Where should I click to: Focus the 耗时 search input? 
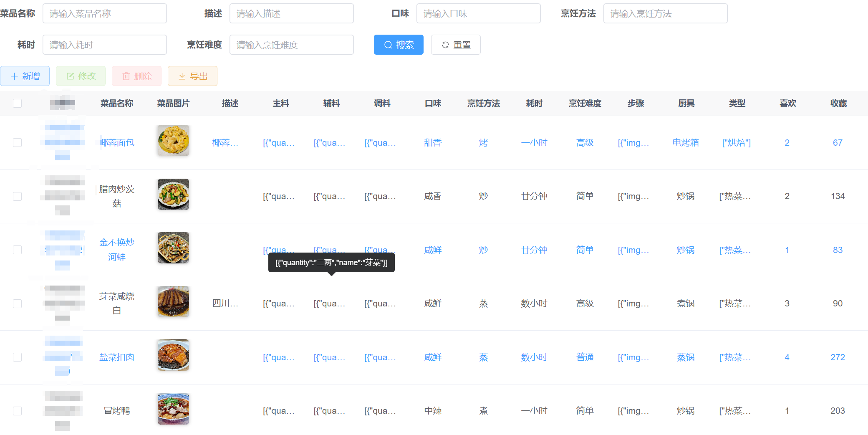105,45
